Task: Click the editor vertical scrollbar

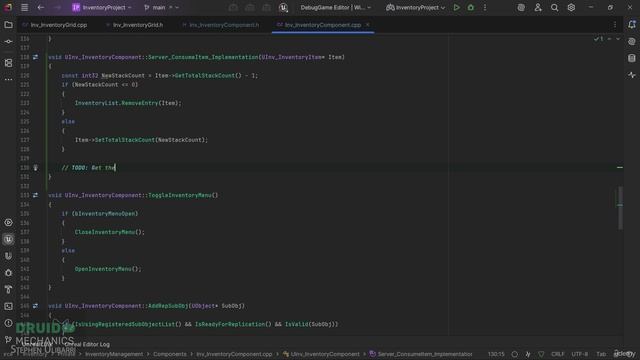Action: [620, 208]
